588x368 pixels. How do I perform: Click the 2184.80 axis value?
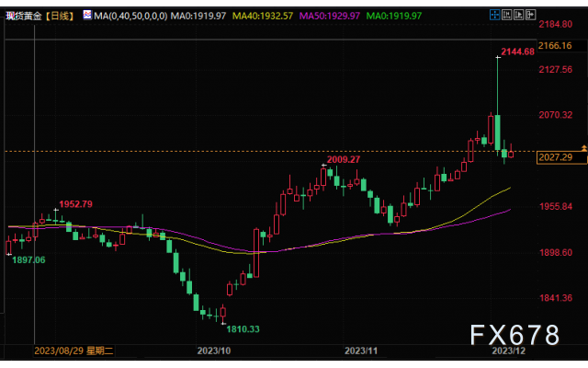(555, 24)
